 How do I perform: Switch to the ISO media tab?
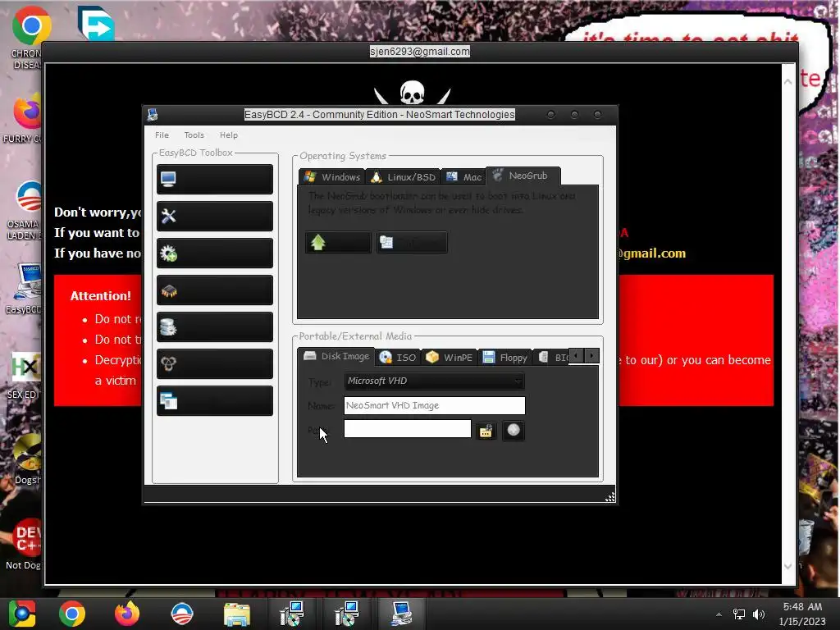coord(398,358)
